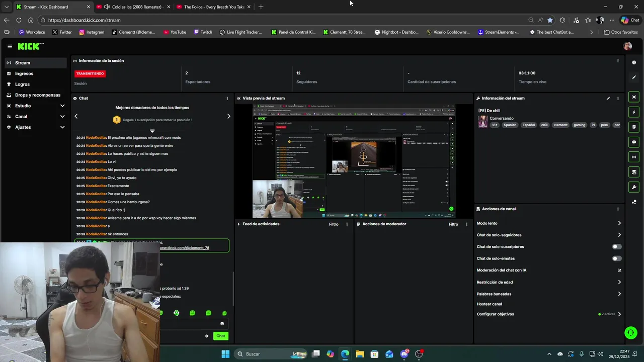Select Drops y recompensas in sidebar
Viewport: 644px width, 362px height.
(35, 95)
